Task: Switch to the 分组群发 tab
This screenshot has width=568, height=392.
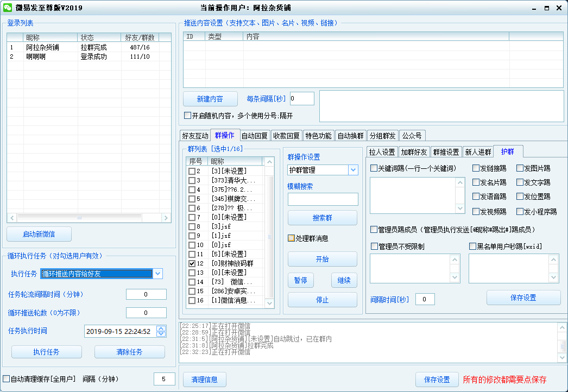Action: (x=382, y=136)
